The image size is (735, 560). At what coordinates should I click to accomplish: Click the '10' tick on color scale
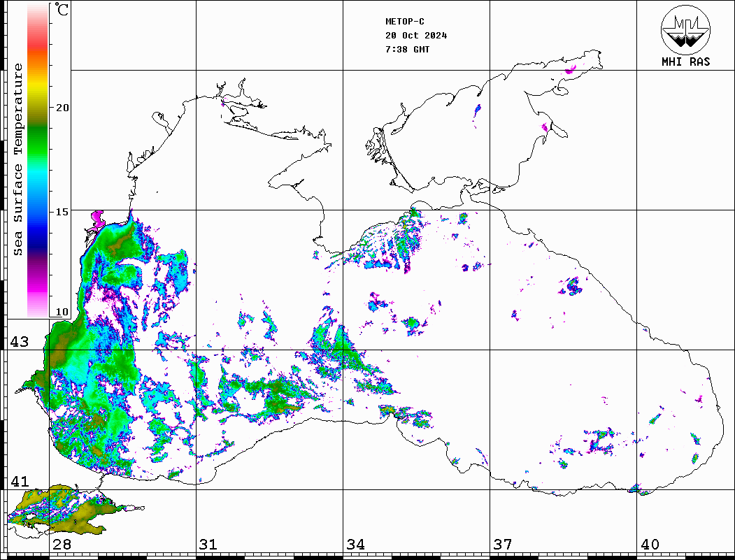tap(62, 312)
